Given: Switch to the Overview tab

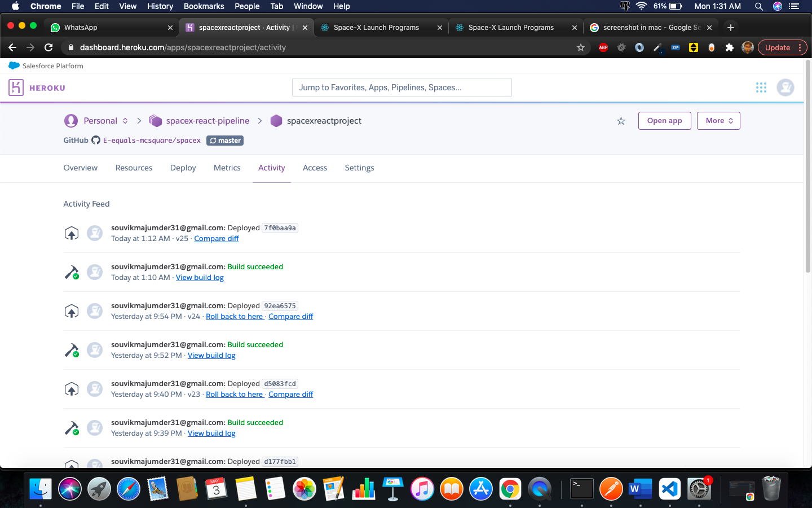Looking at the screenshot, I should click(81, 168).
